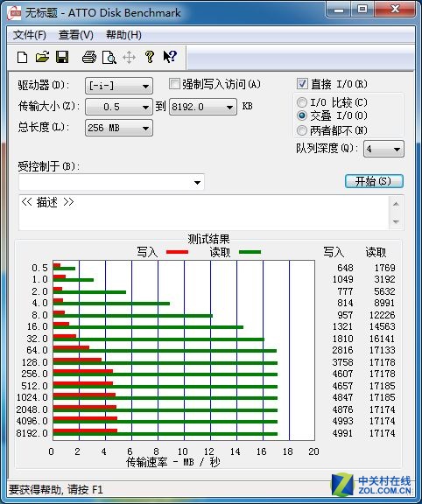This screenshot has height=504, width=422.
Task: Open Print Preview icon in toolbar
Action: (109, 57)
